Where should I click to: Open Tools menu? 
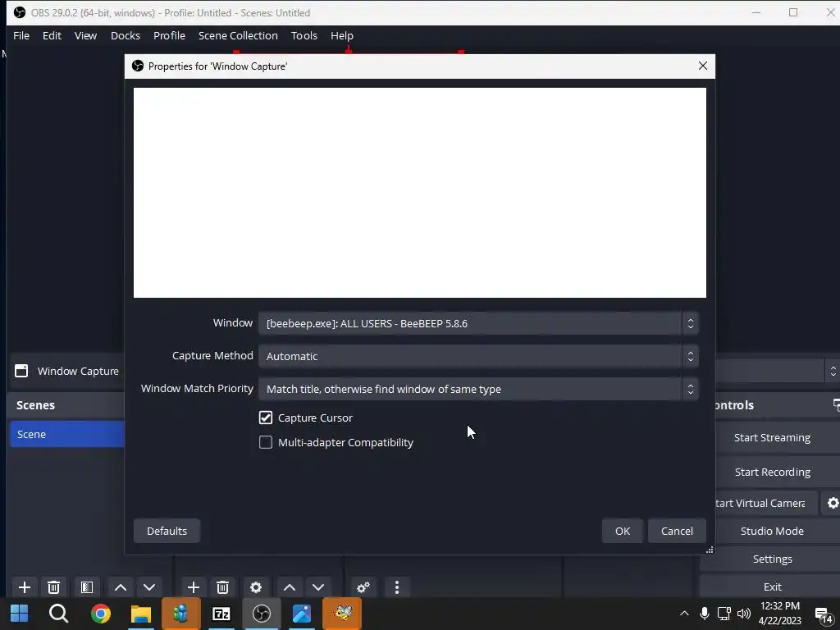click(304, 35)
